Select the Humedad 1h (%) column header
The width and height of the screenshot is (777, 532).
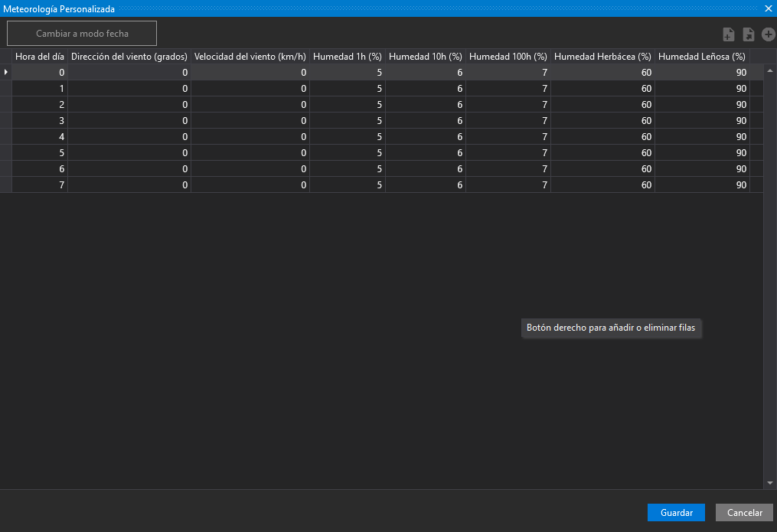click(x=348, y=57)
